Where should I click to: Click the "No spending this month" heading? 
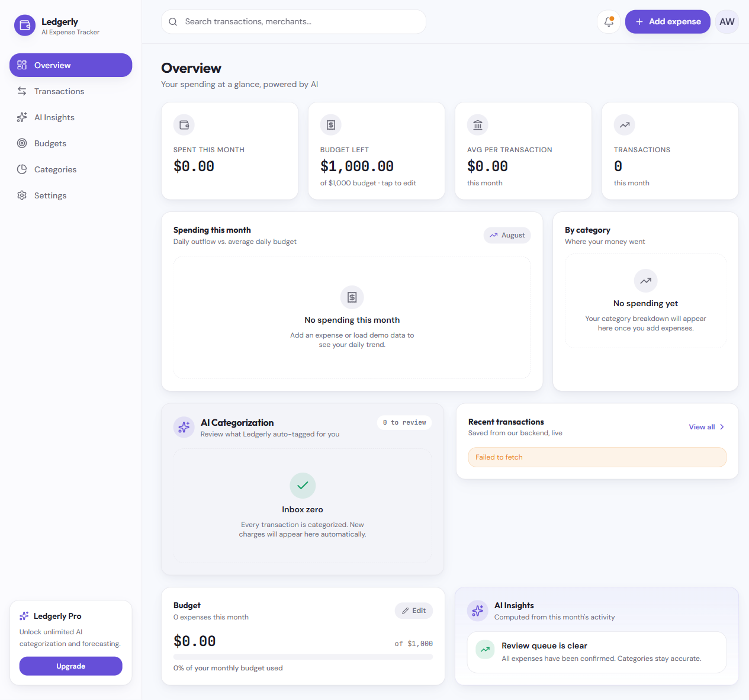point(352,320)
